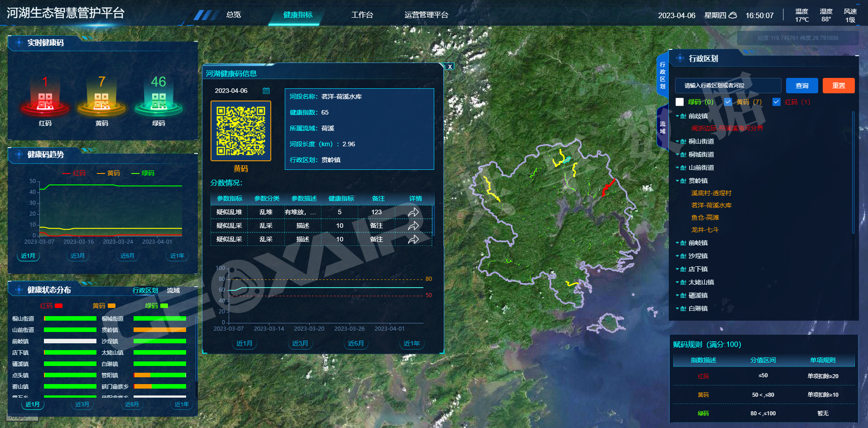
Task: Open detail arrow for 疑似乱堆 row
Action: (x=413, y=212)
